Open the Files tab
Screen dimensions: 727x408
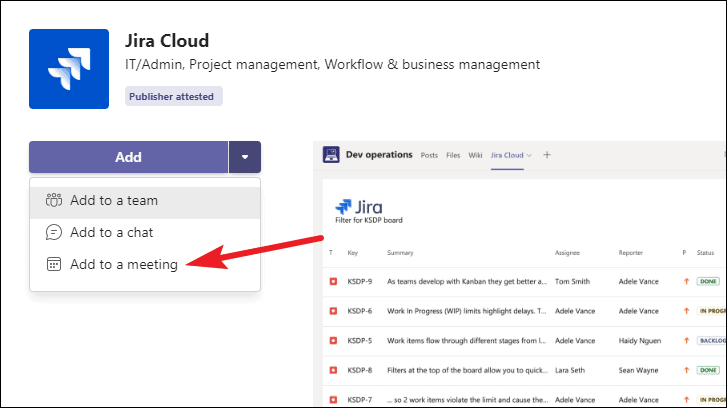[453, 155]
